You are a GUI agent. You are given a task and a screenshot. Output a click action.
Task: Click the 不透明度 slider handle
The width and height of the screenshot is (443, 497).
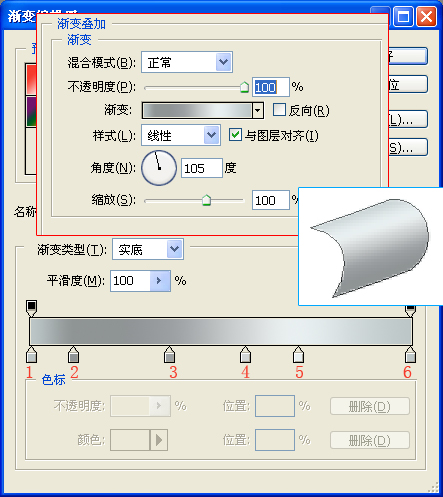point(244,87)
